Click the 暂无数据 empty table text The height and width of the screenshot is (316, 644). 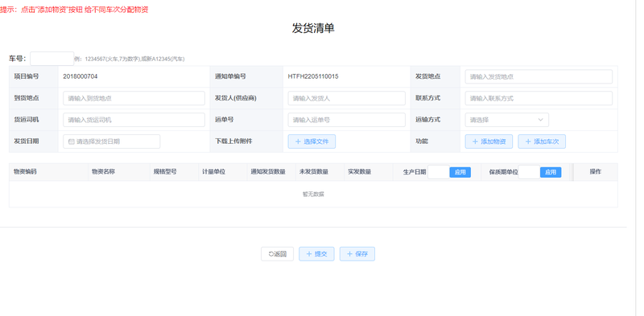[x=313, y=194]
